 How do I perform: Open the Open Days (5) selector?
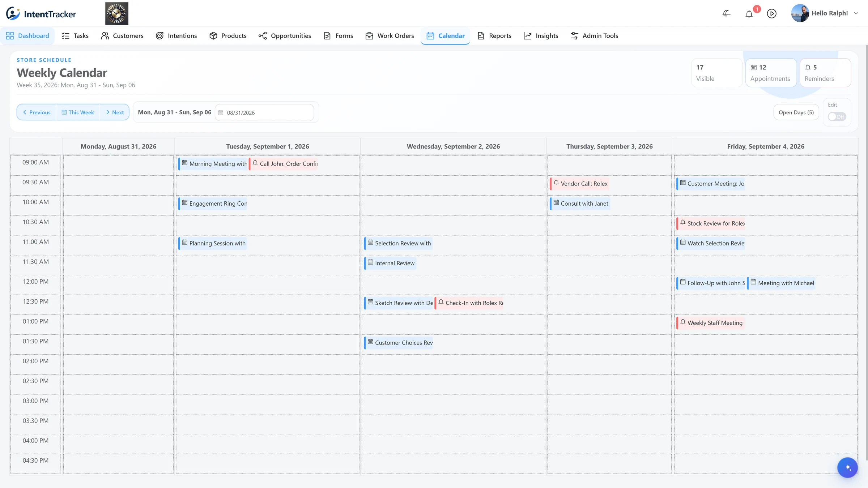coord(796,112)
